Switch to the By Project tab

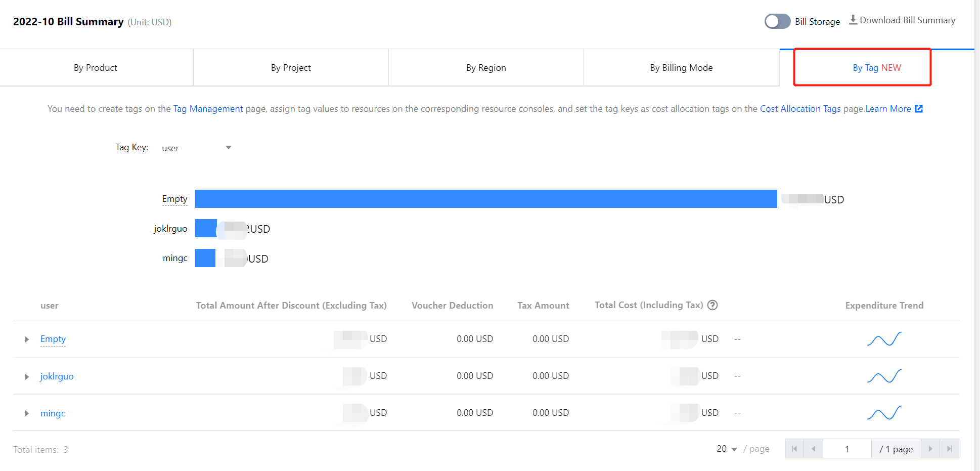click(x=291, y=68)
